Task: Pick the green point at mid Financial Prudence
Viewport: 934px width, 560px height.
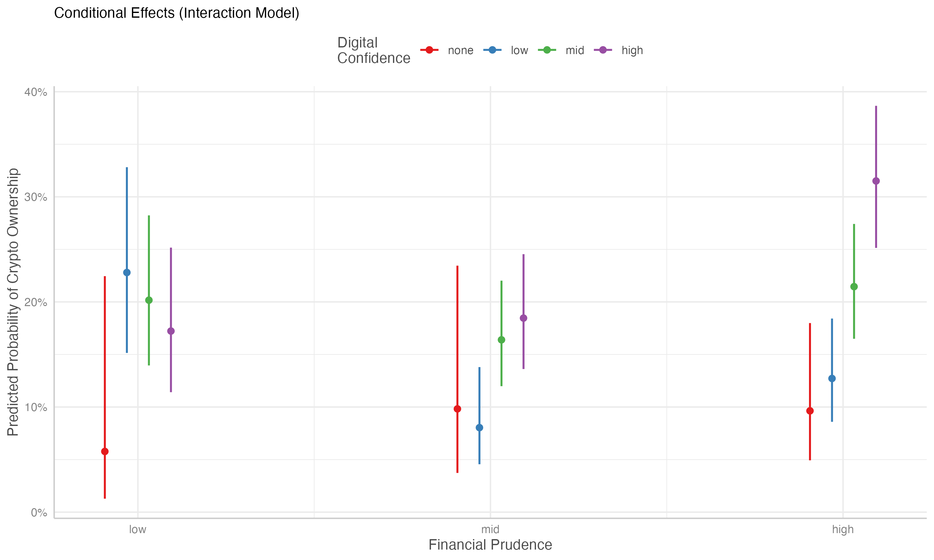Action: pyautogui.click(x=501, y=340)
